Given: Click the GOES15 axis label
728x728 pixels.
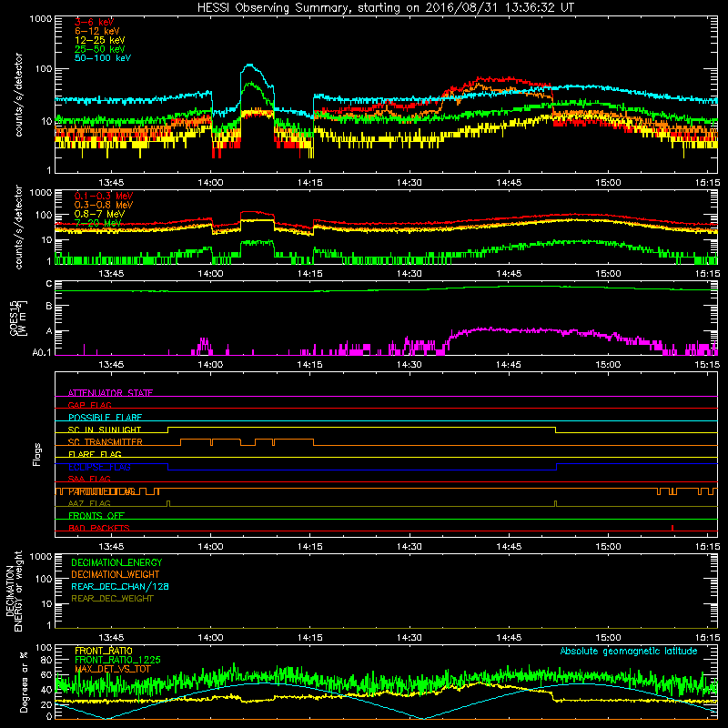Looking at the screenshot, I should [18, 318].
